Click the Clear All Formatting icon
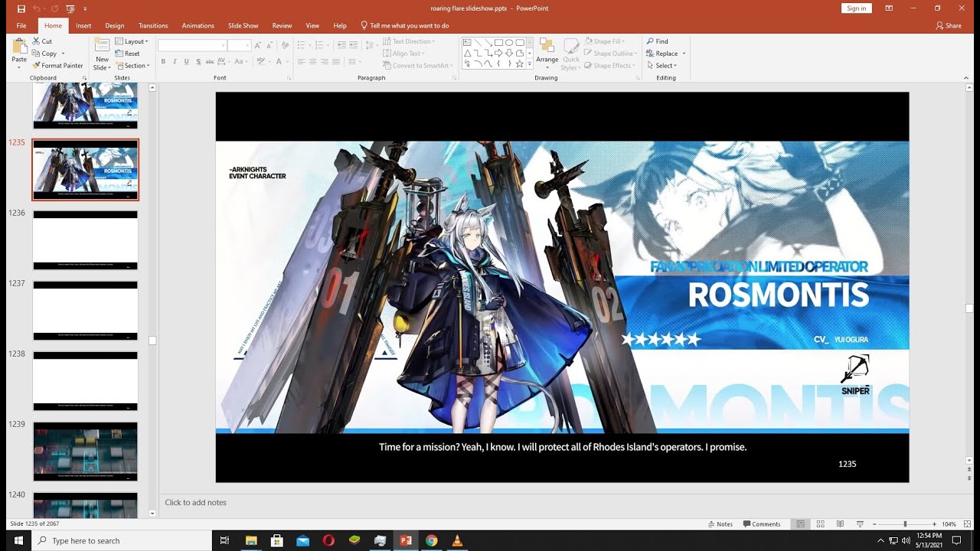 coord(286,46)
